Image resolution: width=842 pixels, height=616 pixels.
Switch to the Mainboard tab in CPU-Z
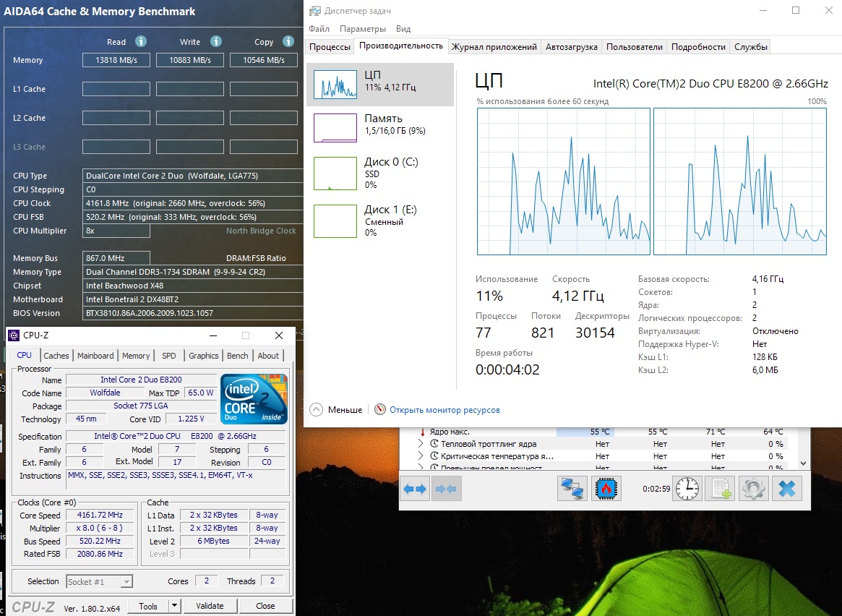point(95,356)
